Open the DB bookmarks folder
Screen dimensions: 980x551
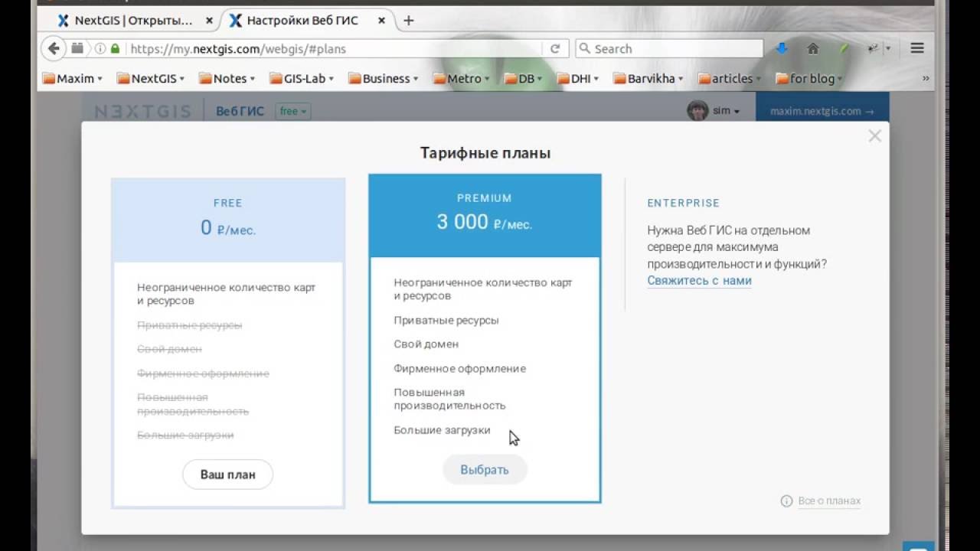point(523,78)
